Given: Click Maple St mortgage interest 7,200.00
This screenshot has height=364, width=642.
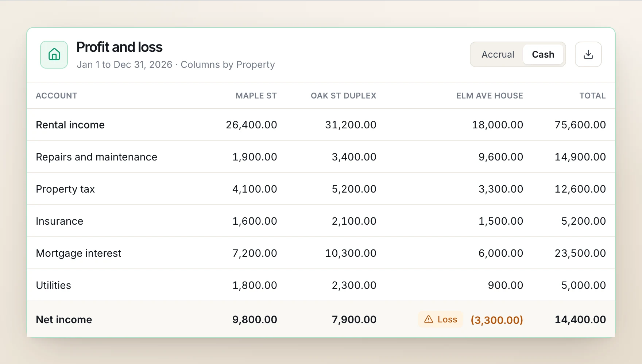Looking at the screenshot, I should 255,253.
